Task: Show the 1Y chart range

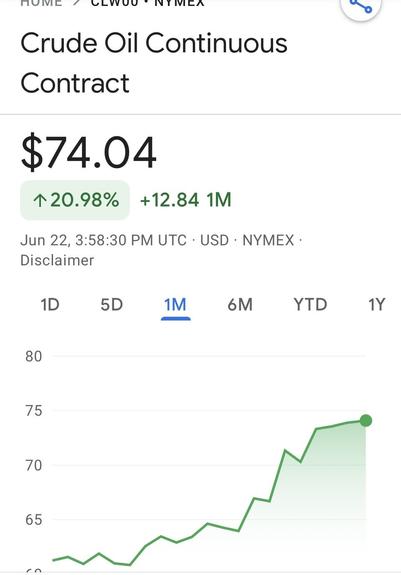Action: (376, 305)
